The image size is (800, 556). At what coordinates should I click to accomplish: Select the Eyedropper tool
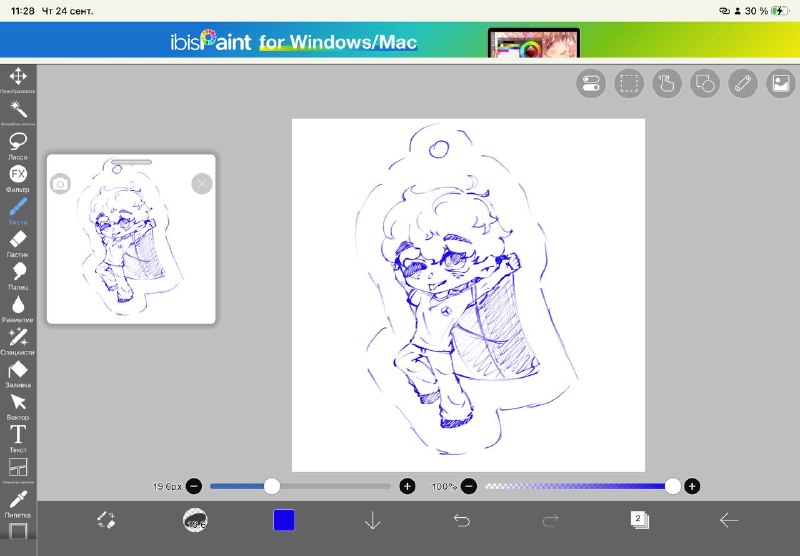point(18,503)
